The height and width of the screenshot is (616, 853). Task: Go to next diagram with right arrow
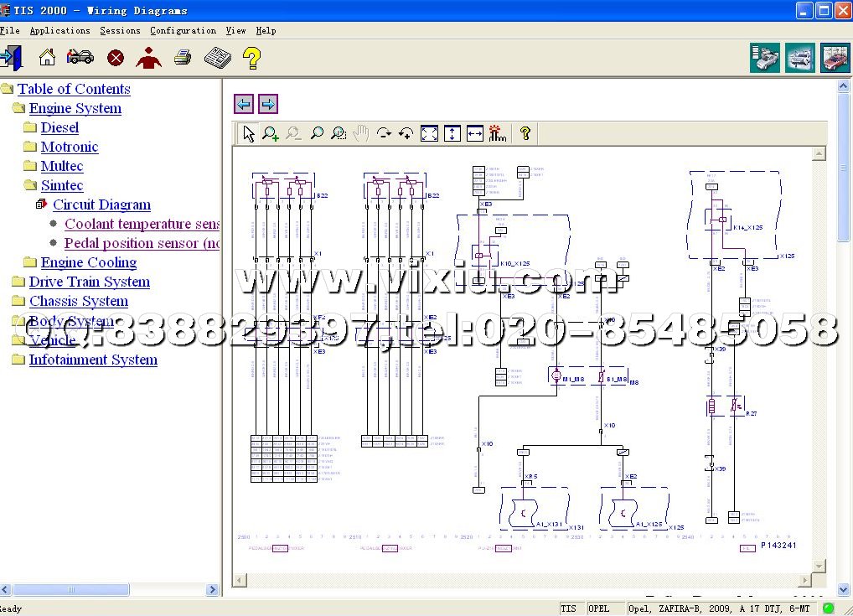point(268,104)
